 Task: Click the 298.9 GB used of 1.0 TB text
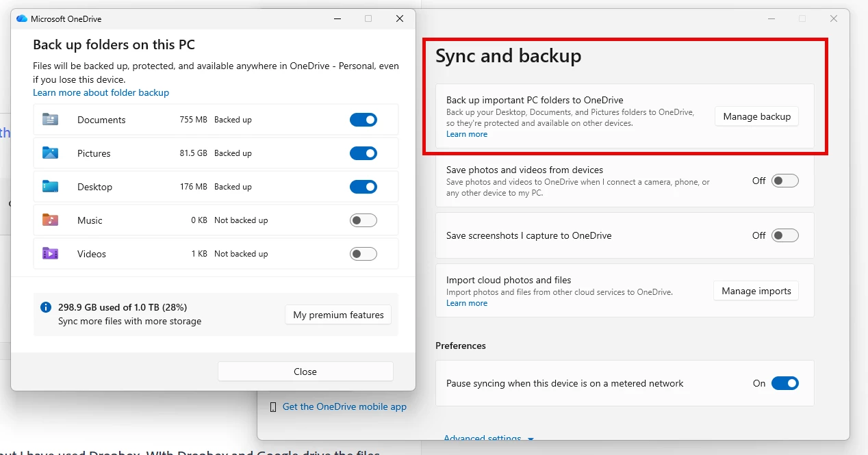[x=123, y=307]
